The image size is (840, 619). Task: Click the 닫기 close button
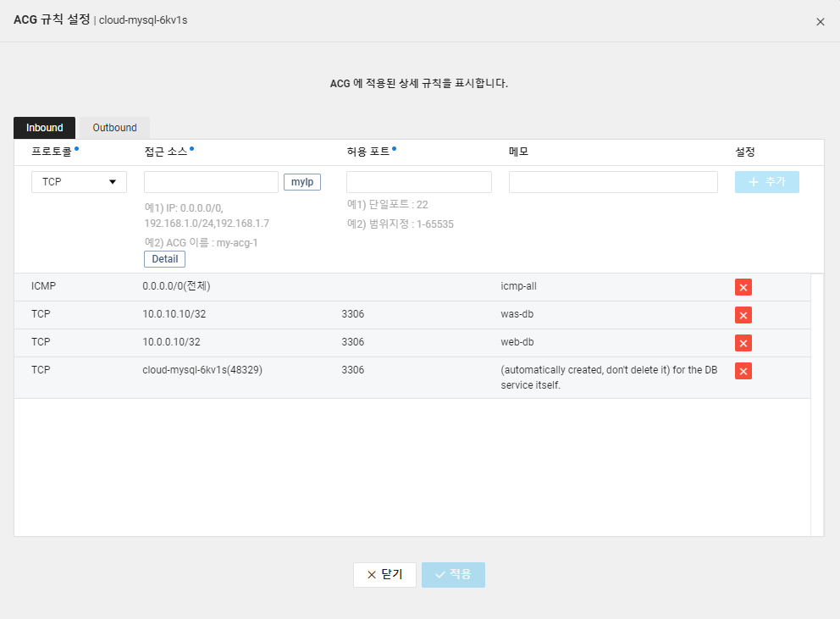pos(384,574)
